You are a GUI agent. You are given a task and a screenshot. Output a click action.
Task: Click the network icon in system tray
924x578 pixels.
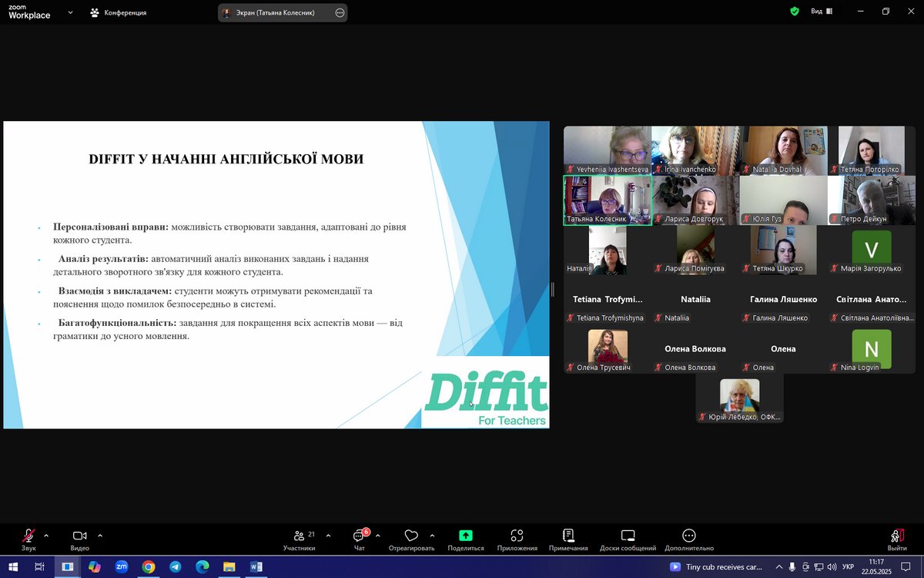coord(819,567)
